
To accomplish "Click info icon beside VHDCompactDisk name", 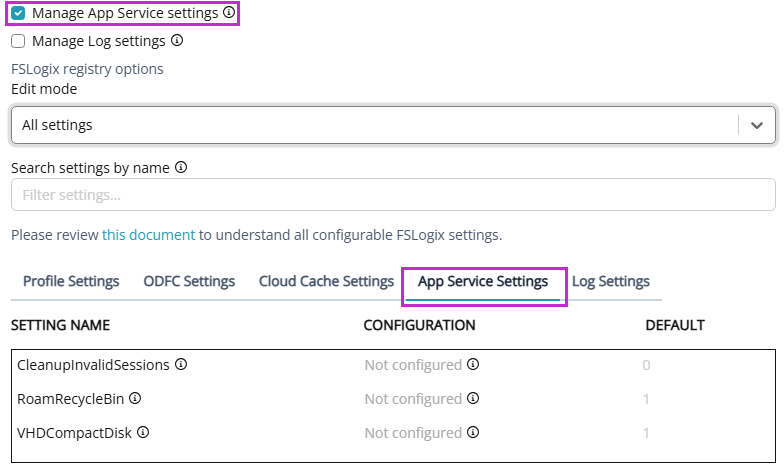I will pos(143,433).
